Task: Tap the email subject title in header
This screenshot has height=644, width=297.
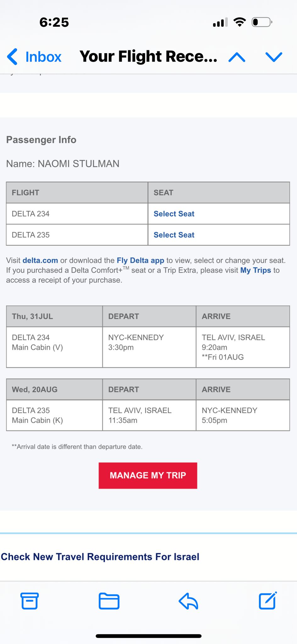Action: coord(148,57)
